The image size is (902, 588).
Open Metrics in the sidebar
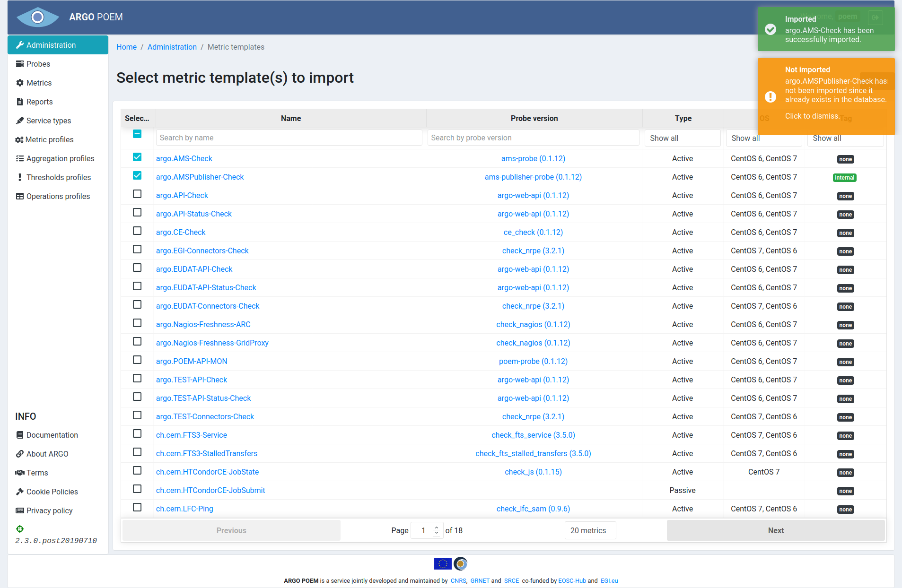click(x=39, y=83)
